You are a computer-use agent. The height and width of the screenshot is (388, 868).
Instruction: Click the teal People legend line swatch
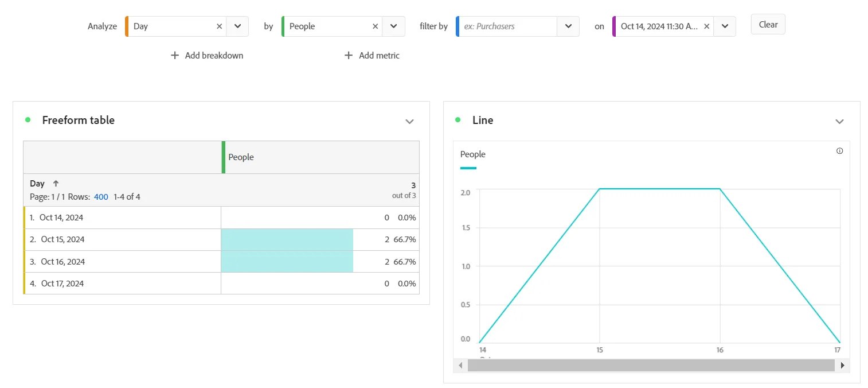468,168
